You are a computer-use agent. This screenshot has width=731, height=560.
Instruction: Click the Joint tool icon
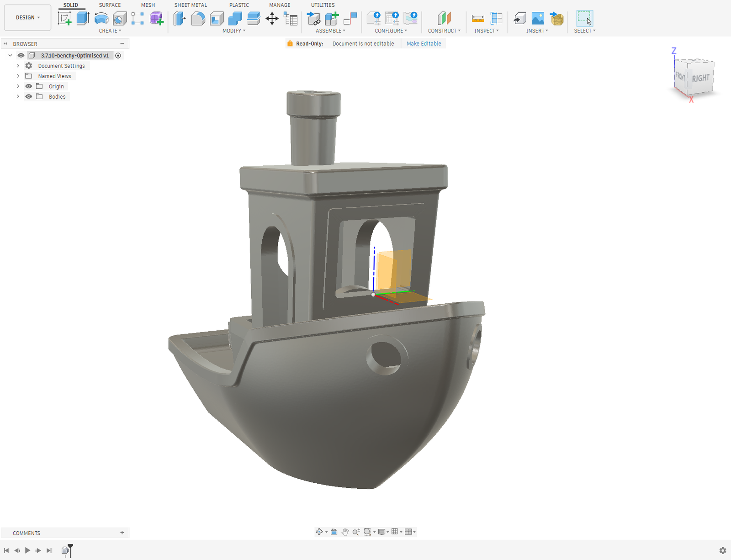tap(350, 18)
